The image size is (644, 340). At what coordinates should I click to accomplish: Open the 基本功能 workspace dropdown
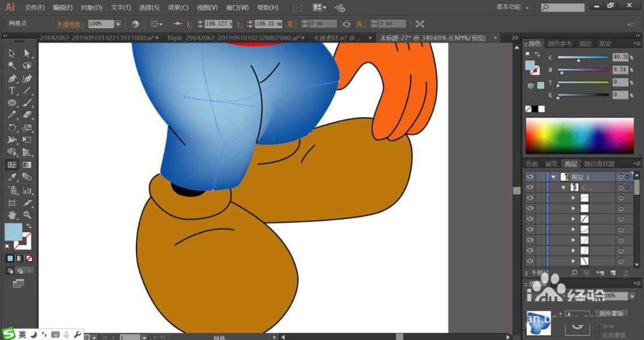coord(512,7)
